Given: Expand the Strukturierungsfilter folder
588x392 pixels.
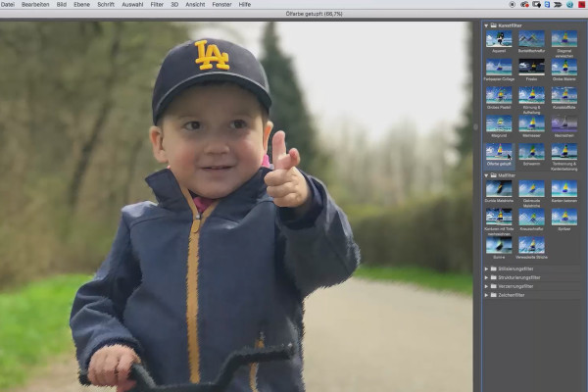Looking at the screenshot, I should [x=486, y=277].
